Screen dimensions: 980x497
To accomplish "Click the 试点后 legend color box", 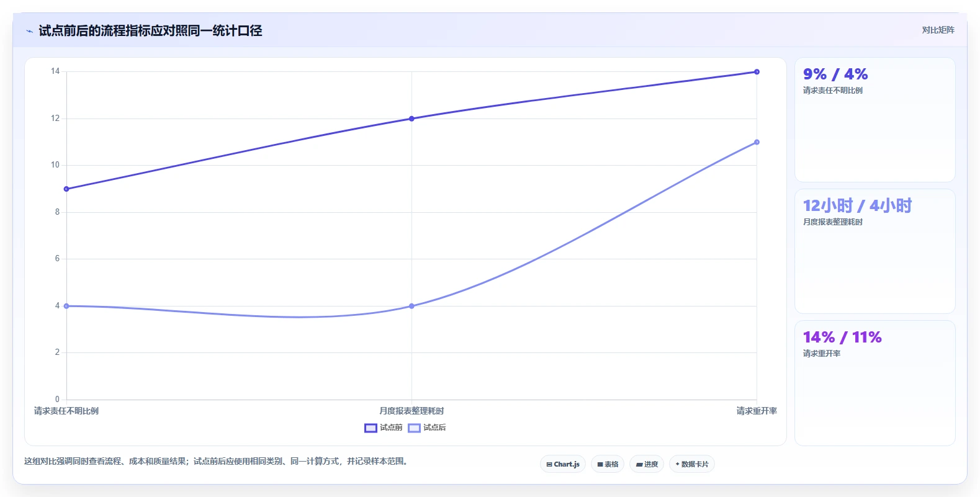I will (414, 428).
